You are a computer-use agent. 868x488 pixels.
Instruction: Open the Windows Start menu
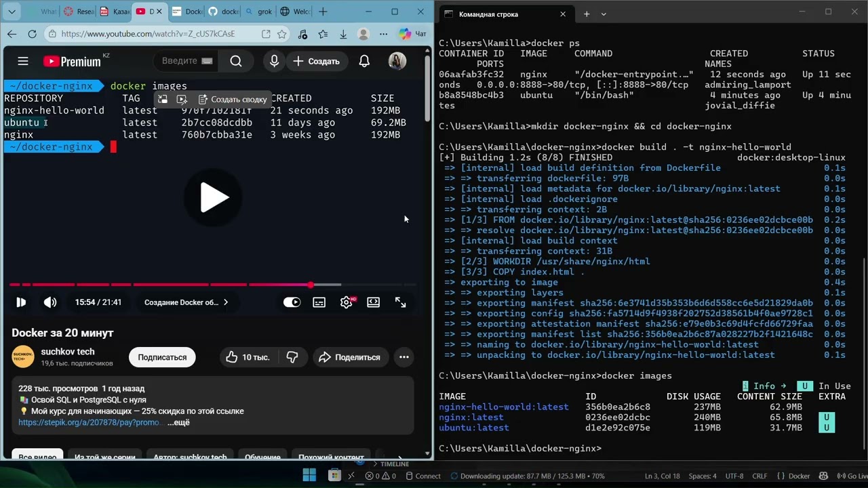(309, 476)
